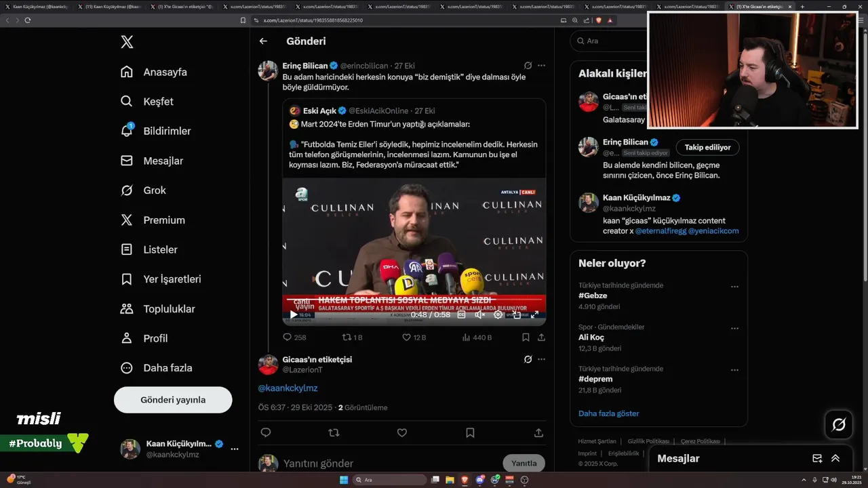
Task: Click the Gönderi yayınla button
Action: click(173, 400)
